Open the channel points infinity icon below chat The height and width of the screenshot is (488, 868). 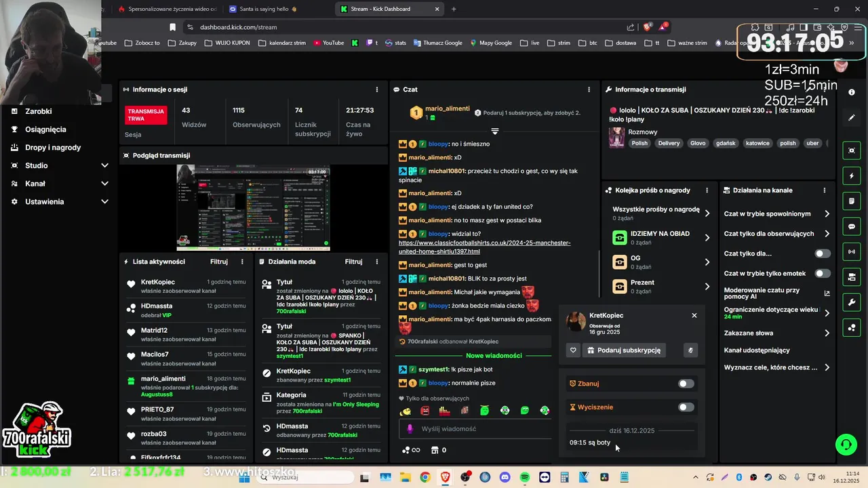pyautogui.click(x=412, y=450)
